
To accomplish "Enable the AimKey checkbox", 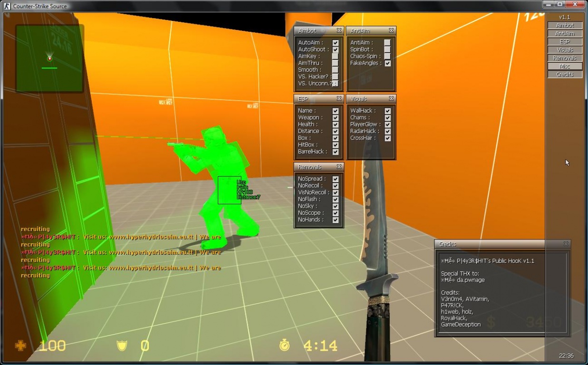I will click(x=336, y=56).
